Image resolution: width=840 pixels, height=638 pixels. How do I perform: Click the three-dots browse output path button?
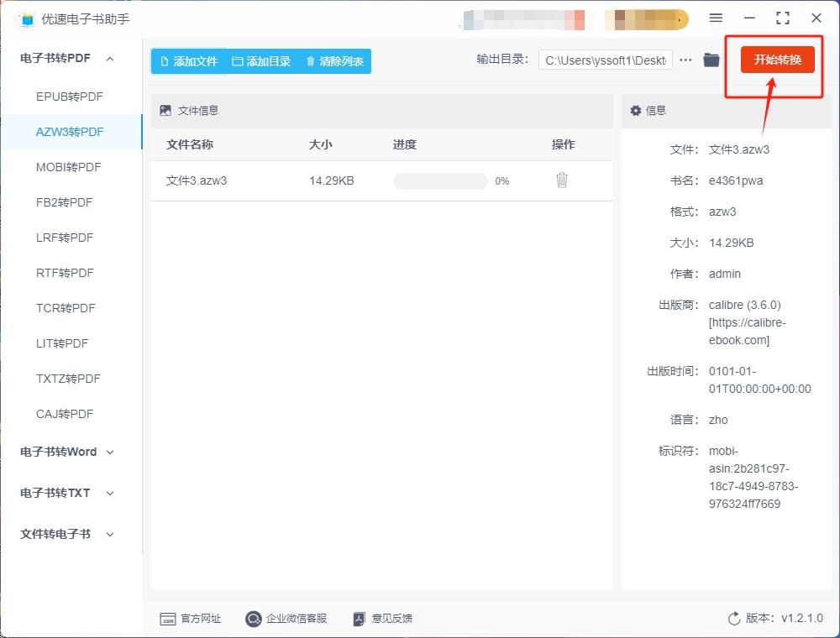(685, 60)
